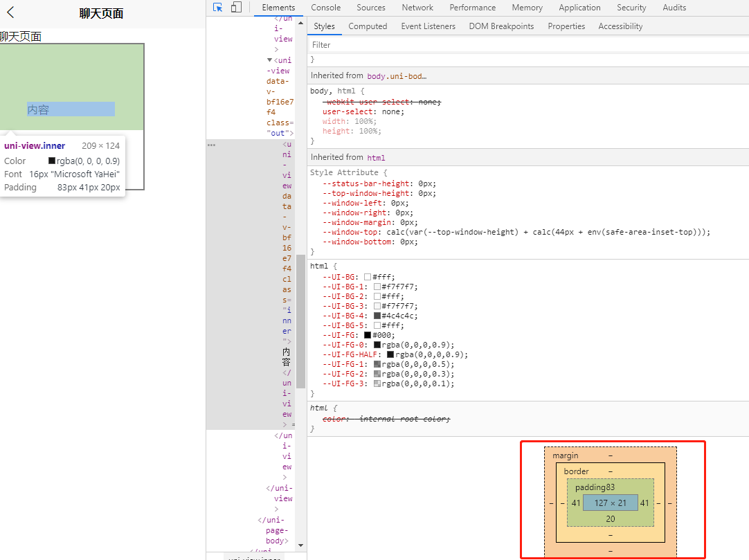
Task: Open the --UI-FG-2 color swatch
Action: [377, 374]
